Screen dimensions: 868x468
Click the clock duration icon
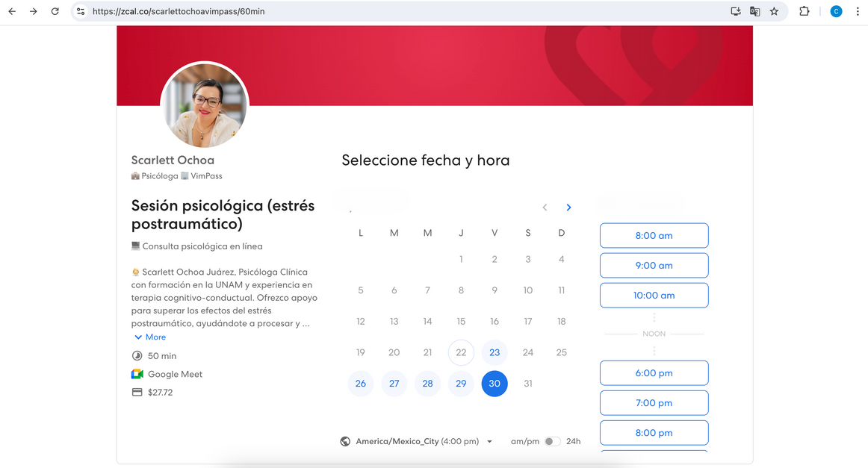pyautogui.click(x=137, y=356)
